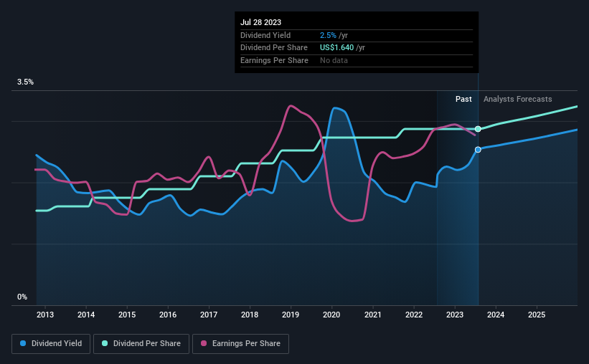Click the Analysts Forecasts label
Viewport: 589px width, 364px height.
518,99
